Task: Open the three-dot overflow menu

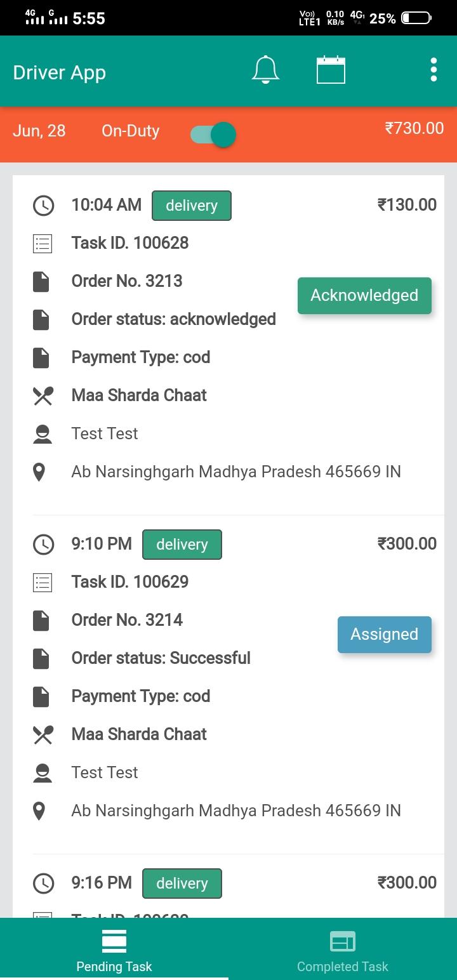Action: [x=434, y=70]
